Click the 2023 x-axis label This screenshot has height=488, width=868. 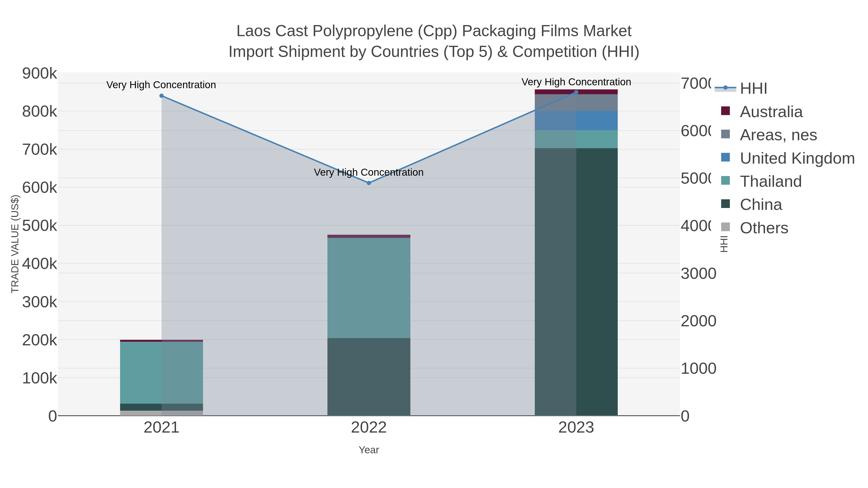pyautogui.click(x=576, y=428)
